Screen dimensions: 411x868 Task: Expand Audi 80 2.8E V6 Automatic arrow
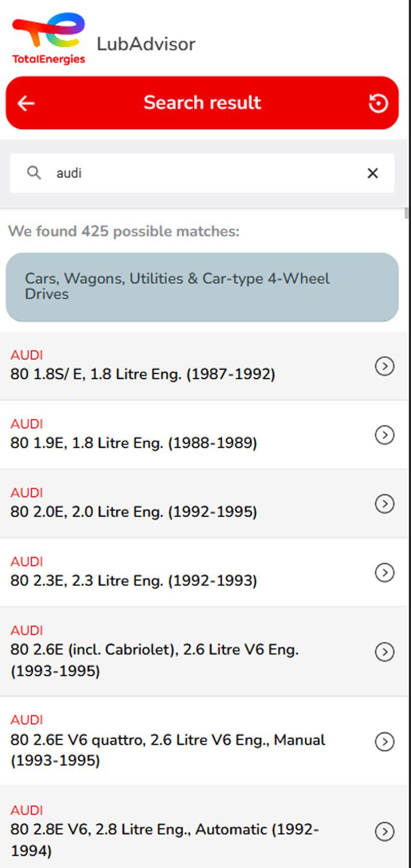384,831
